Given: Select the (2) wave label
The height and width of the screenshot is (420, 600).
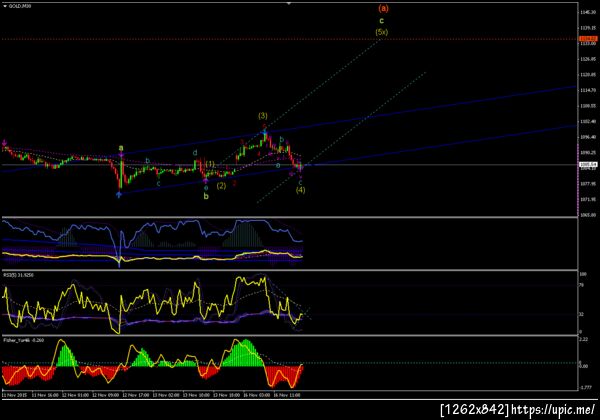Looking at the screenshot, I should 221,186.
